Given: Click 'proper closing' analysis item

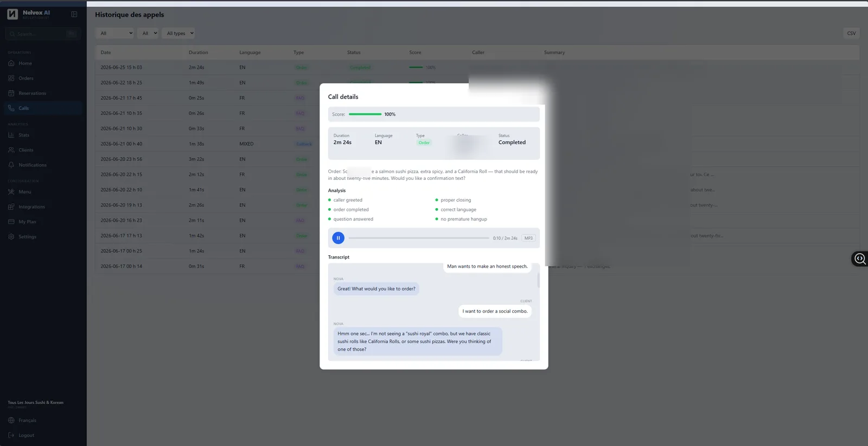Looking at the screenshot, I should click(x=456, y=200).
